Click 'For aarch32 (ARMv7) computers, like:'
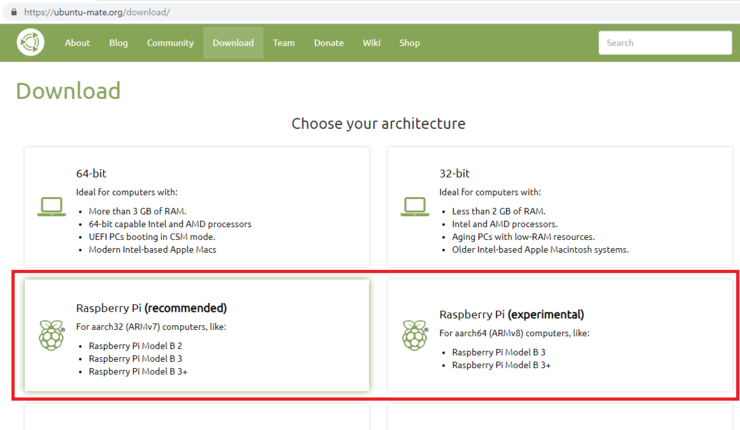This screenshot has height=430, width=740. (x=151, y=327)
